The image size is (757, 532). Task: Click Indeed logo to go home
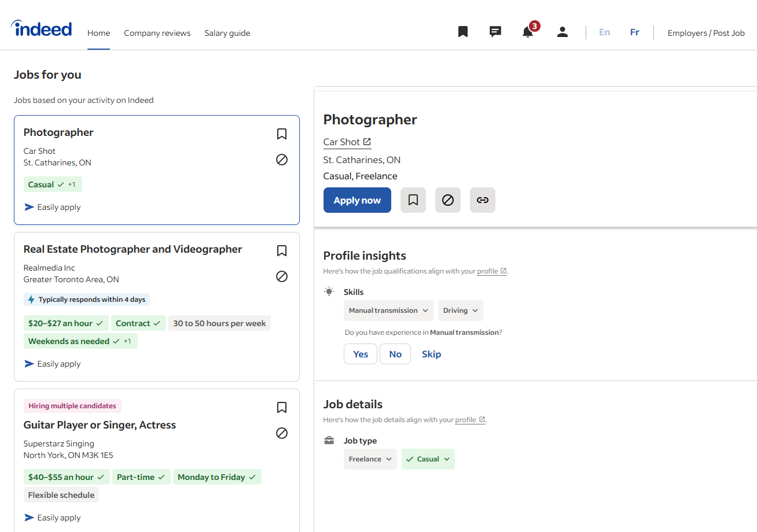[x=42, y=29]
